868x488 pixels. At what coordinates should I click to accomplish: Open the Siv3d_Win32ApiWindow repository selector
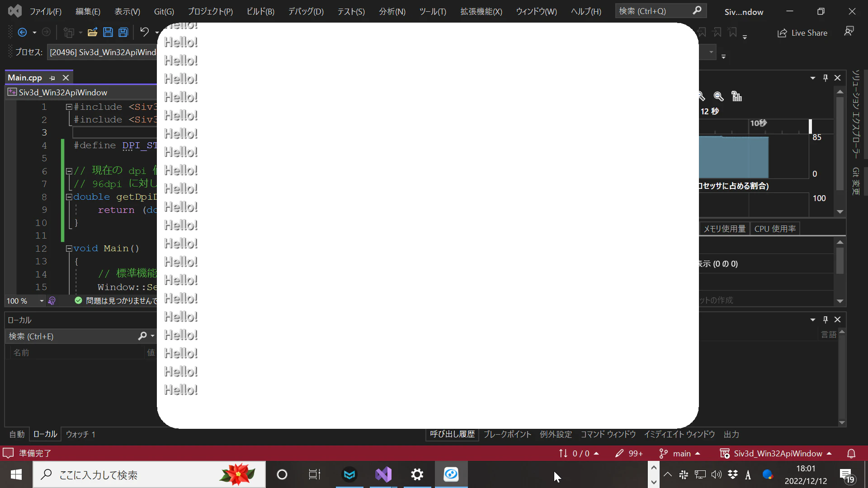(776, 453)
